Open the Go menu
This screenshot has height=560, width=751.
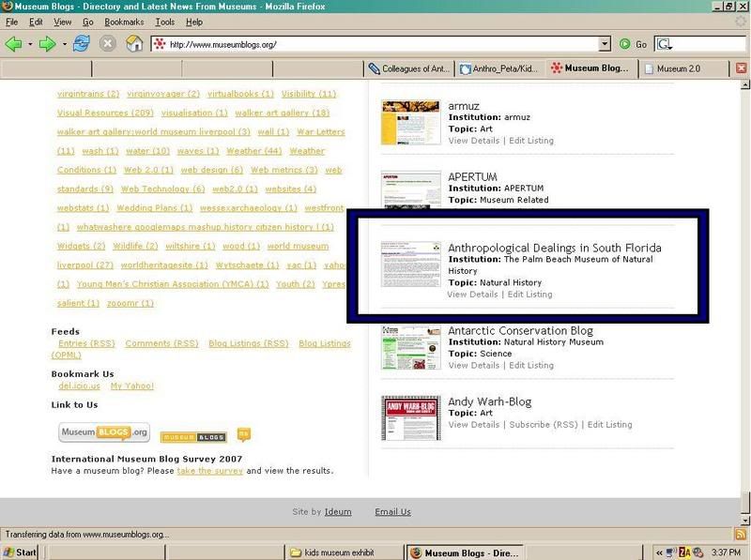pyautogui.click(x=87, y=22)
